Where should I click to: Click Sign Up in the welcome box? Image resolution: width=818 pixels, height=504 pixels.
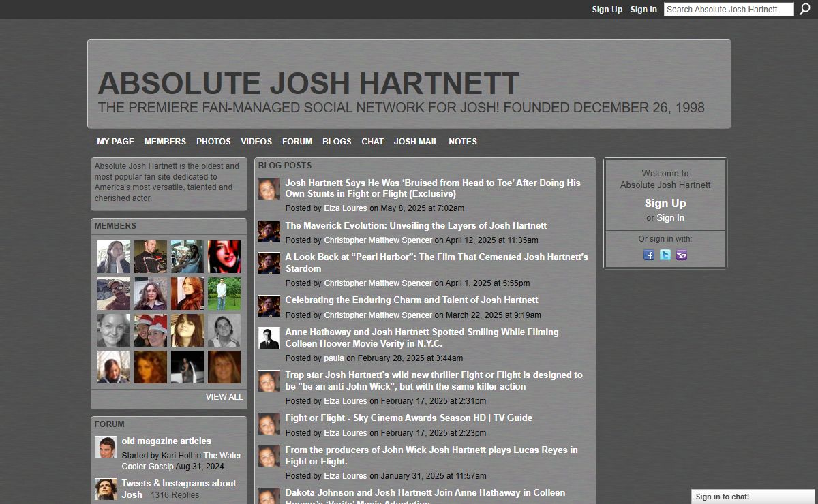tap(665, 203)
